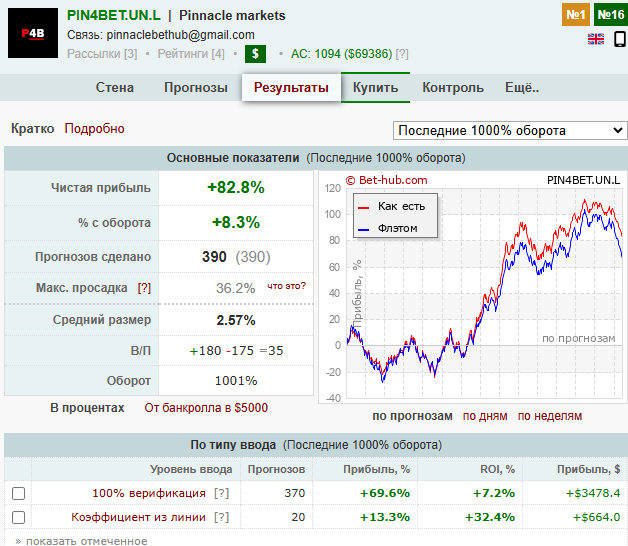Go to the Купить tab
This screenshot has width=628, height=546.
375,87
